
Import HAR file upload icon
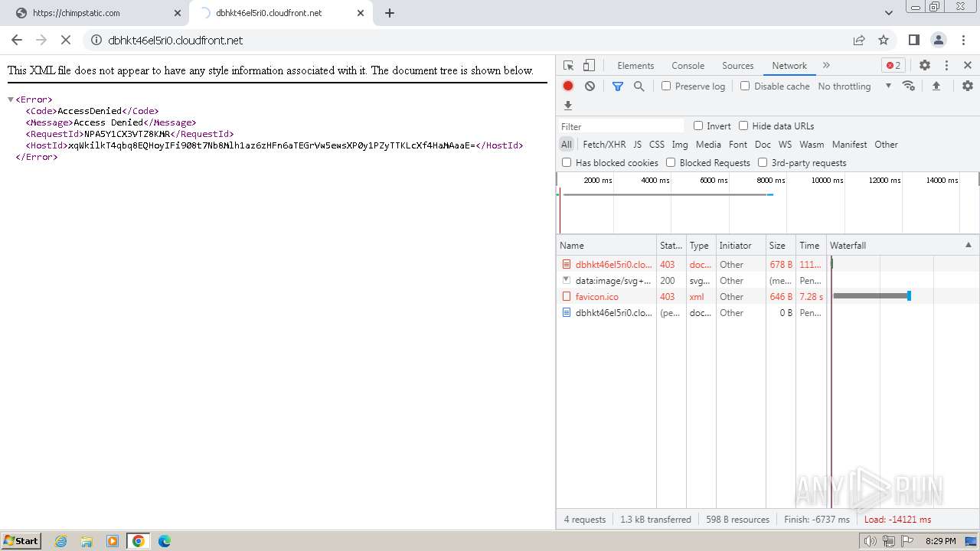tap(936, 86)
